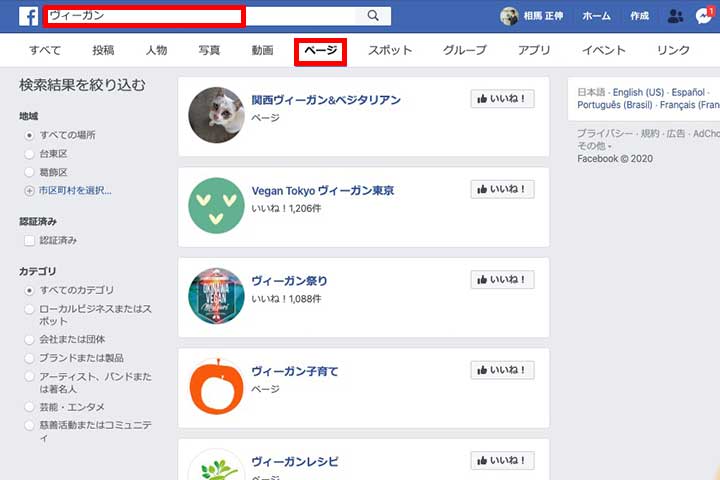Like the Vegan Tokyo ヴィーガン東京 page
This screenshot has width=720, height=480.
coord(502,189)
